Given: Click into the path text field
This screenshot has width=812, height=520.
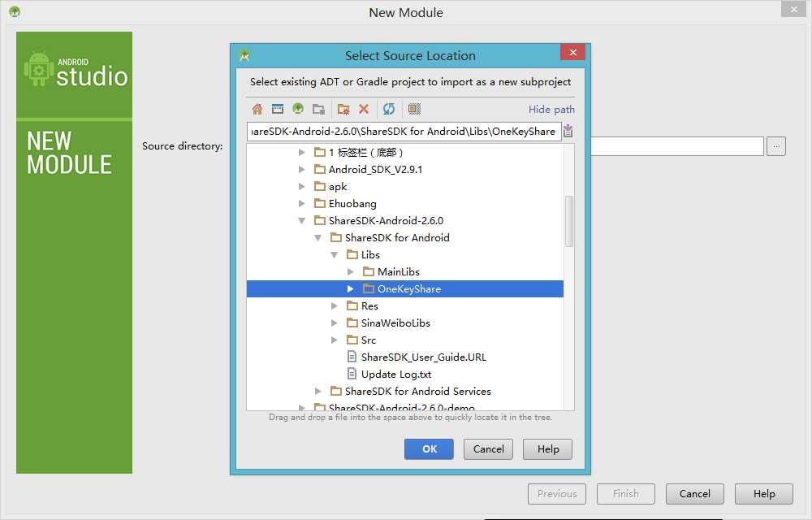Looking at the screenshot, I should click(404, 132).
